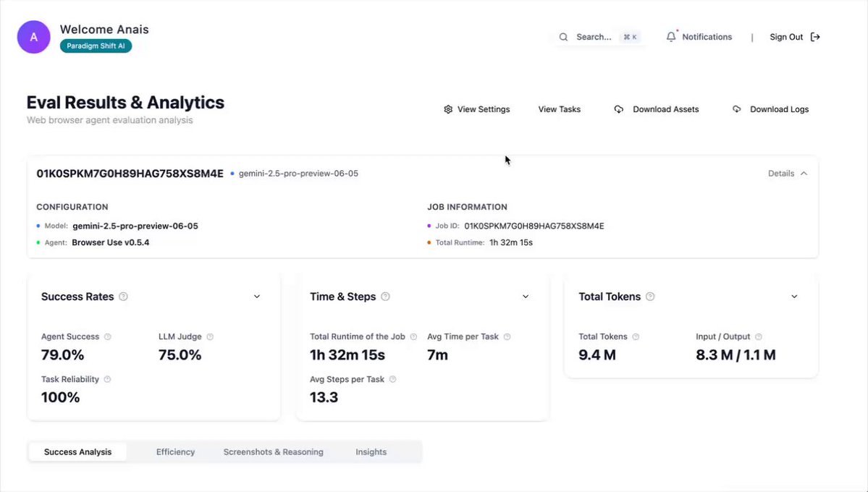Screen dimensions: 868x492
Task: Collapse the job Details panel
Action: coord(788,173)
